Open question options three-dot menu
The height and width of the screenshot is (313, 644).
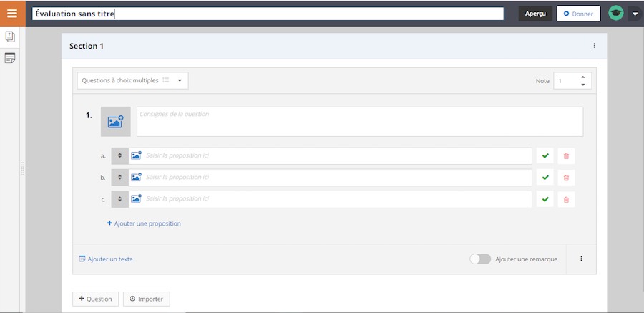click(581, 259)
